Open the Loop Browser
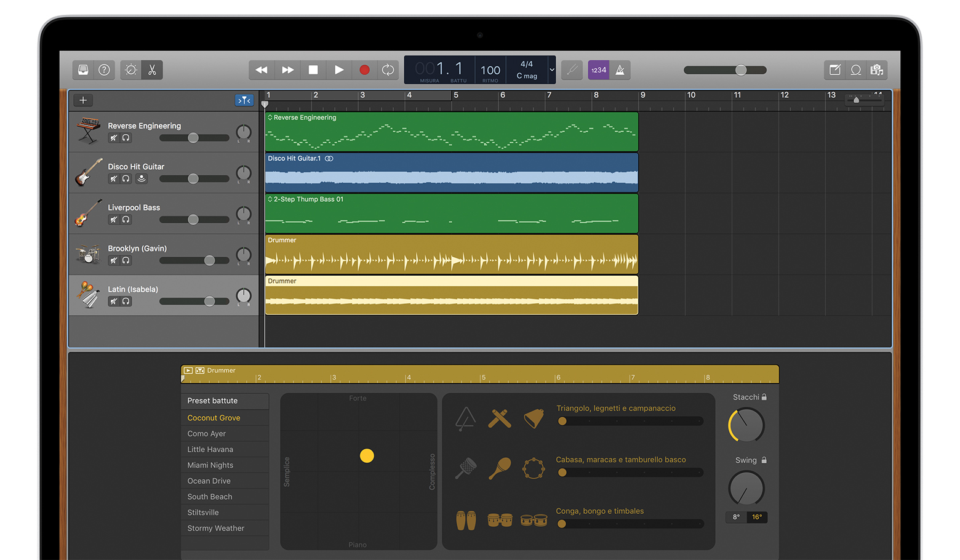Screen dimensions: 960x560 [855, 70]
